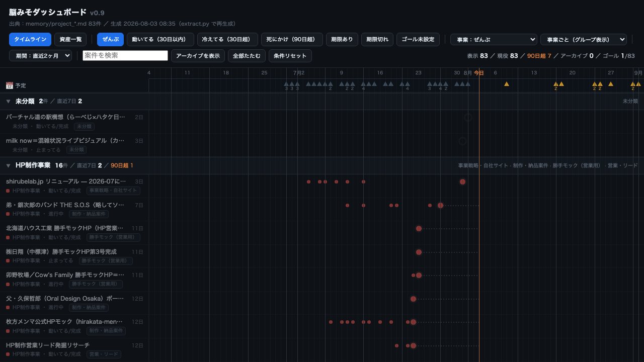This screenshot has width=644, height=362.
Task: Focus the 案件を検索 search field
Action: pos(125,55)
